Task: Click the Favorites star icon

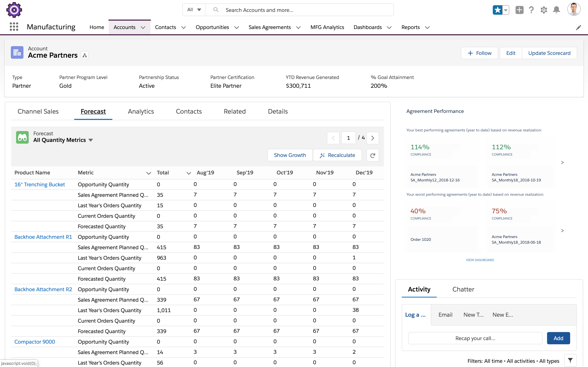Action: click(497, 10)
